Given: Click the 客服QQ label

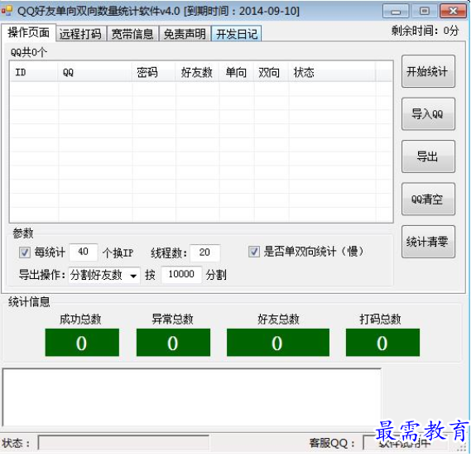Looking at the screenshot, I should (331, 443).
